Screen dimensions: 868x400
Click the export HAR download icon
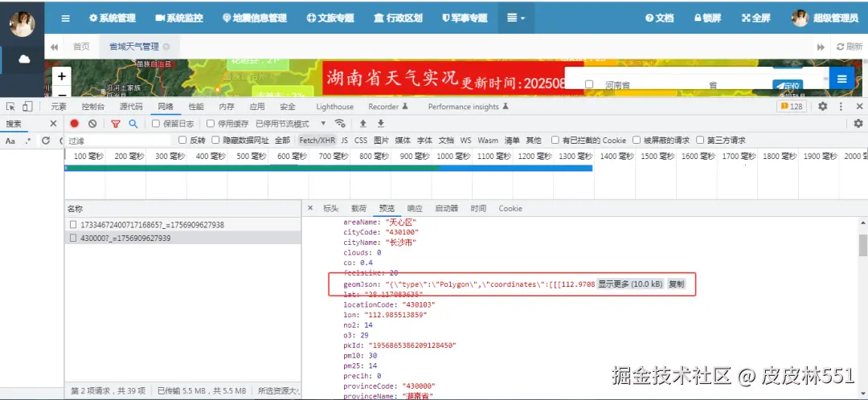pyautogui.click(x=381, y=124)
